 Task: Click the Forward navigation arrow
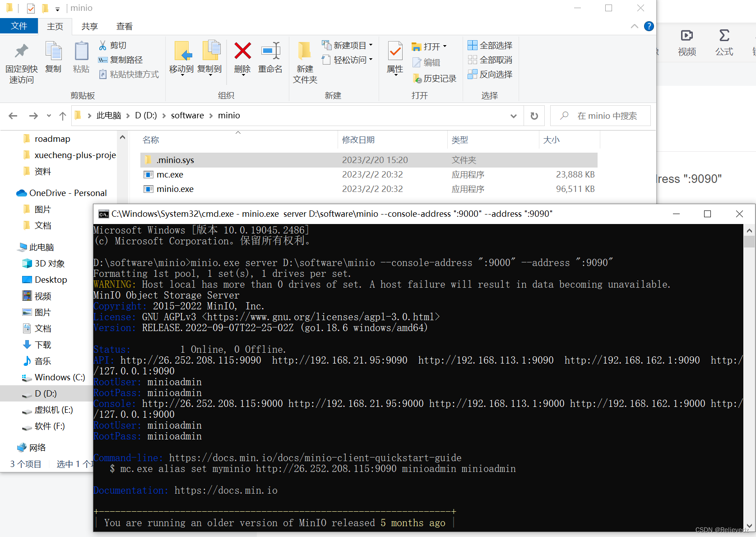pos(33,116)
